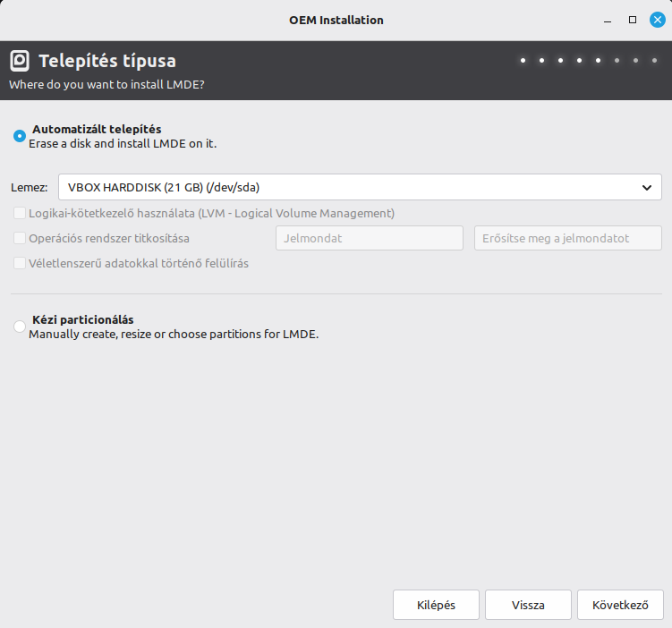
Task: Click the LMDE installer logo icon
Action: (x=20, y=61)
